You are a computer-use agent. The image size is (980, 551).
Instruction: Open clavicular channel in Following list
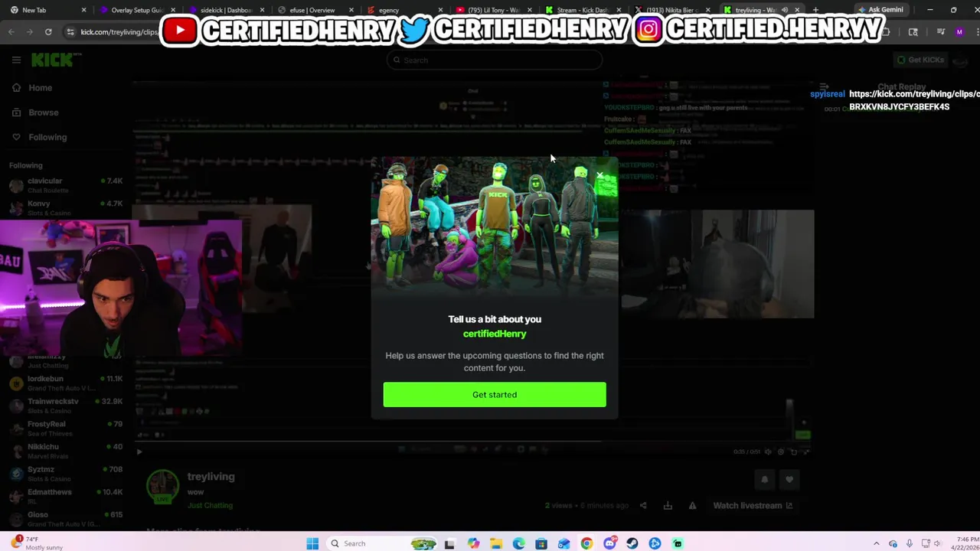[66, 185]
